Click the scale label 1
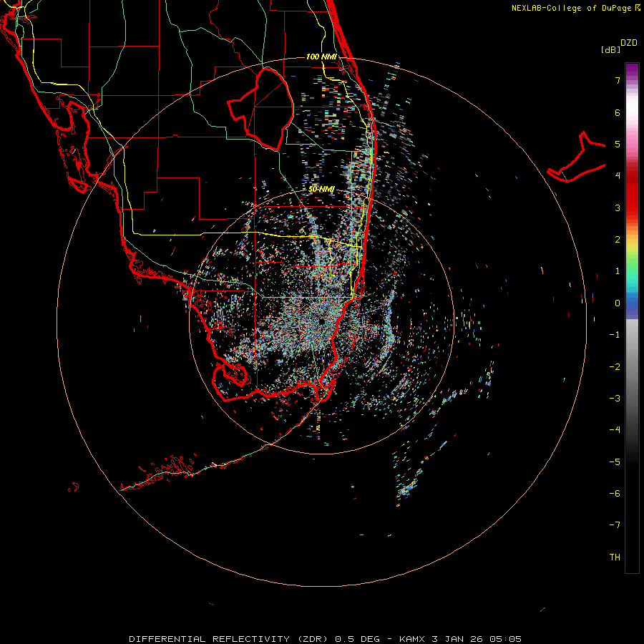The image size is (644, 644). pyautogui.click(x=618, y=271)
